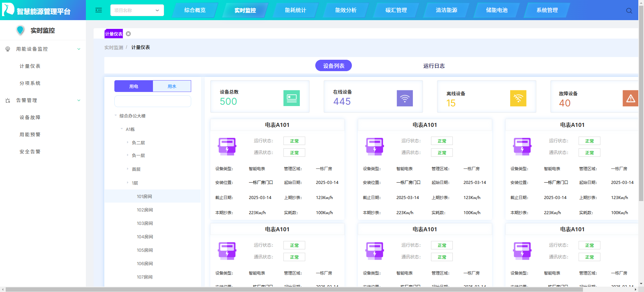Open 安全告警 in sidebar
This screenshot has height=292, width=644.
click(x=30, y=152)
